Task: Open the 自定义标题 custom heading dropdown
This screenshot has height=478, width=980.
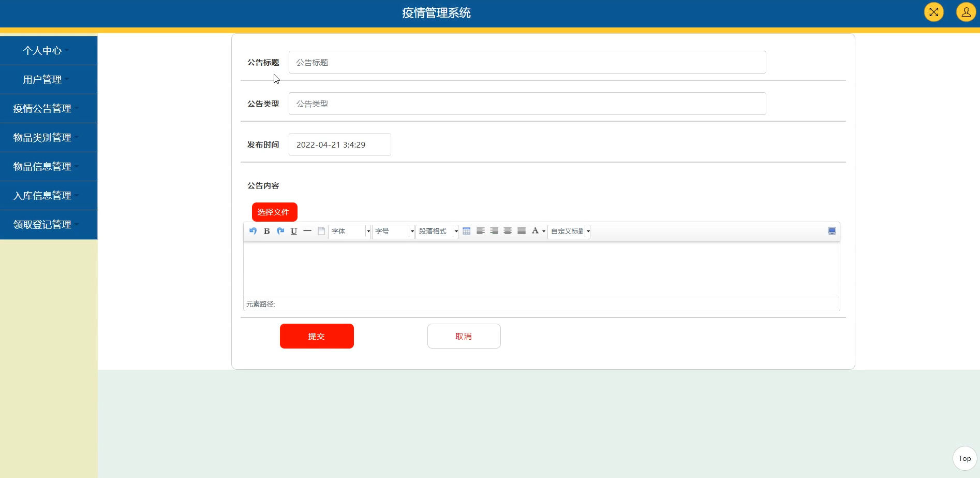Action: point(569,231)
